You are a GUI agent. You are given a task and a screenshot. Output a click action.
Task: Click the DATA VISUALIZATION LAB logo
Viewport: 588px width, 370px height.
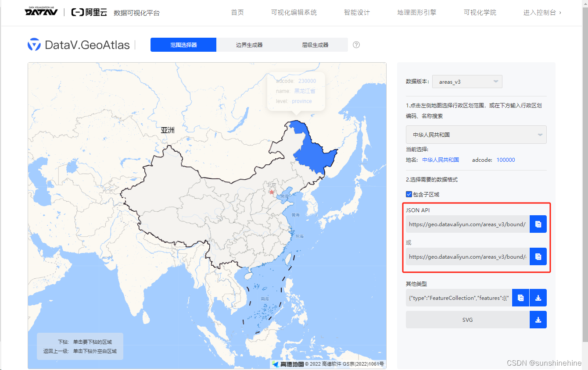point(41,12)
